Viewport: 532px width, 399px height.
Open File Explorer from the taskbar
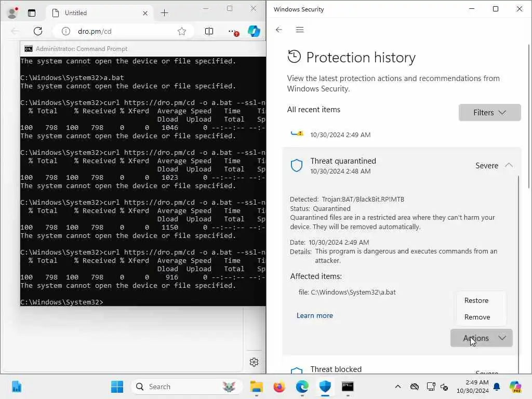[x=257, y=387]
